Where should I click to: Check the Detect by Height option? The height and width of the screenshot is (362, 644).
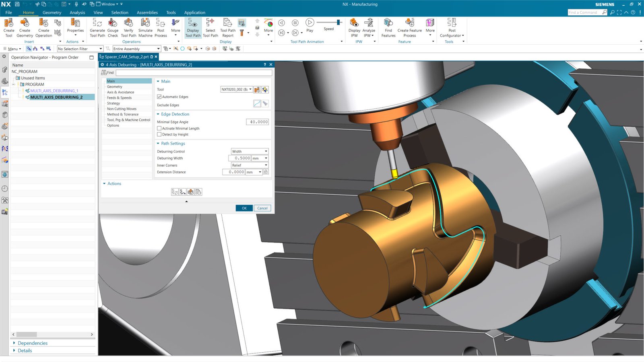pyautogui.click(x=159, y=134)
